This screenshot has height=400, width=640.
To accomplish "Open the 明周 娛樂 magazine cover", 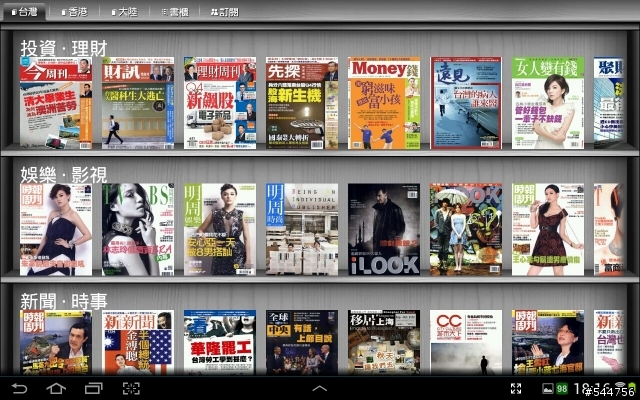I will 220,229.
